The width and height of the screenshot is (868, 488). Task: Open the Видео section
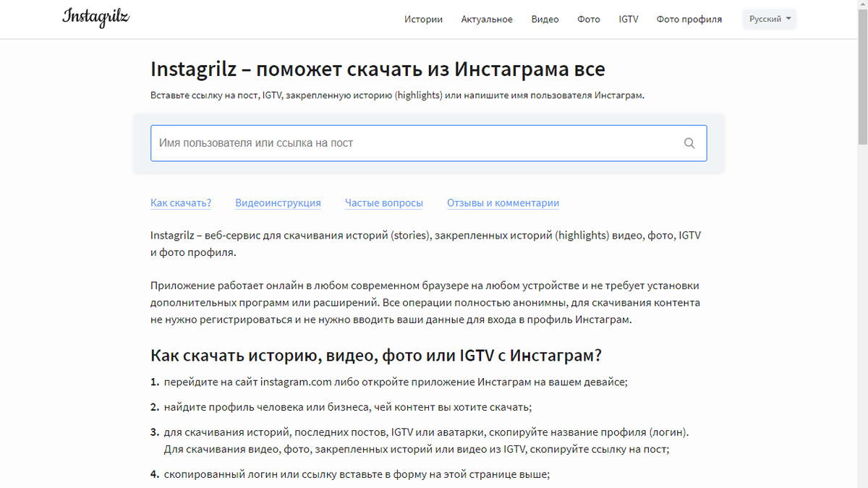[545, 20]
